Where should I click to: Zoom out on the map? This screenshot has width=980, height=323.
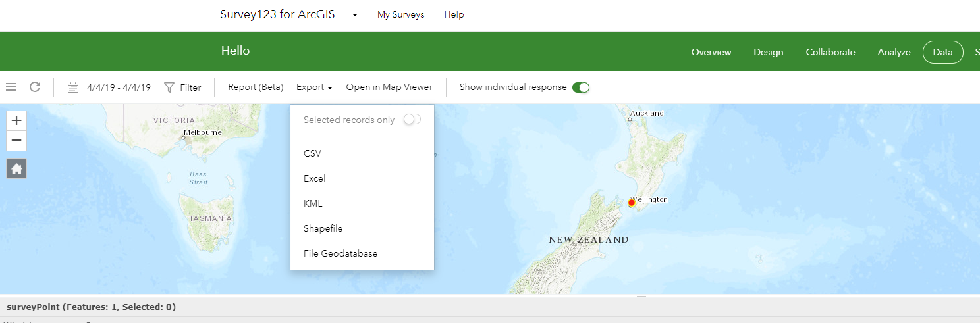16,141
